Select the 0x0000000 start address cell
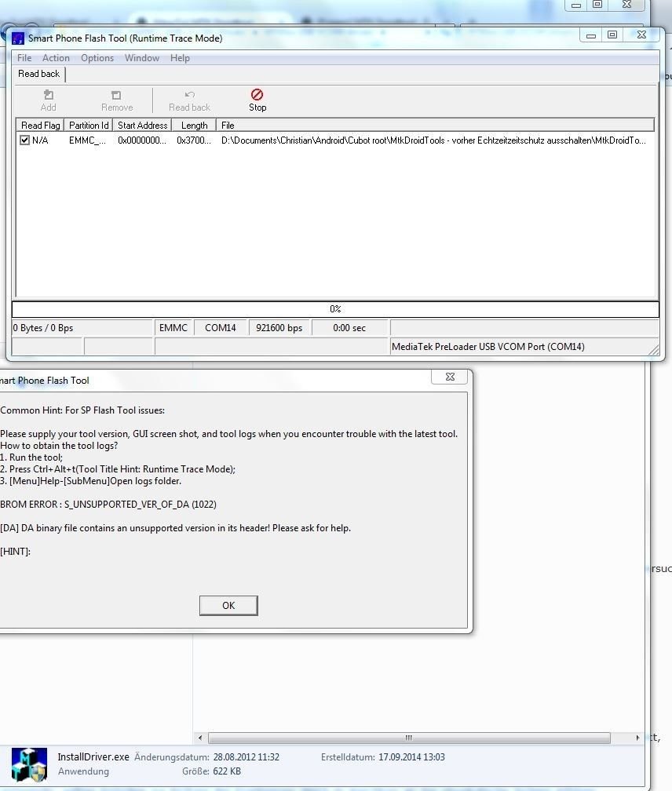 tap(142, 140)
